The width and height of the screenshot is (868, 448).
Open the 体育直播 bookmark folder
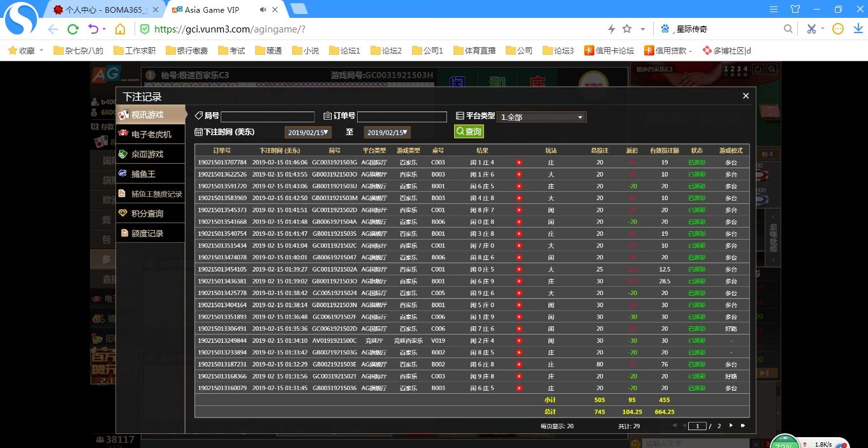coord(474,50)
